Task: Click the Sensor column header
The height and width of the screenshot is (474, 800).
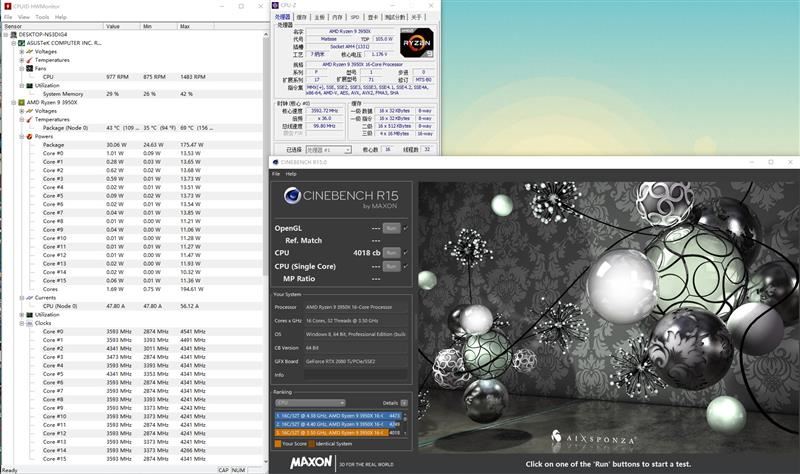Action: coord(53,26)
